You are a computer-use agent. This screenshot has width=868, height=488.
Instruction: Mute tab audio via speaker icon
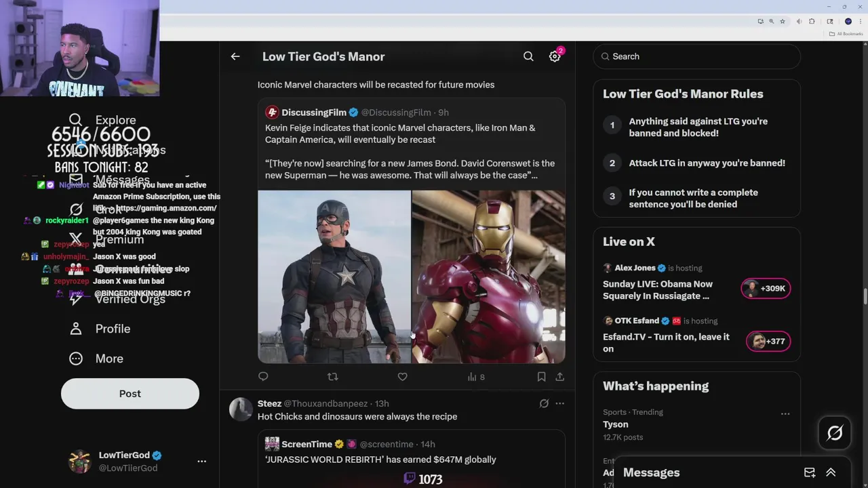[x=799, y=22]
